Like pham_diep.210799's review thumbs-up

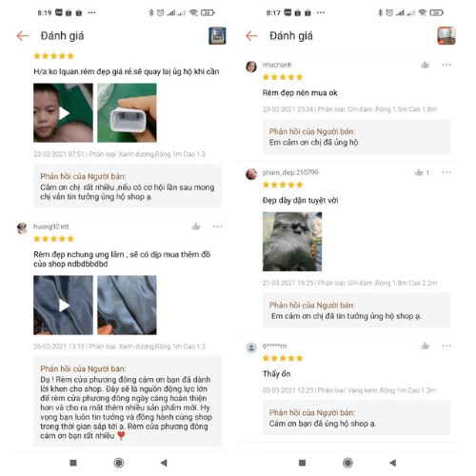[419, 172]
